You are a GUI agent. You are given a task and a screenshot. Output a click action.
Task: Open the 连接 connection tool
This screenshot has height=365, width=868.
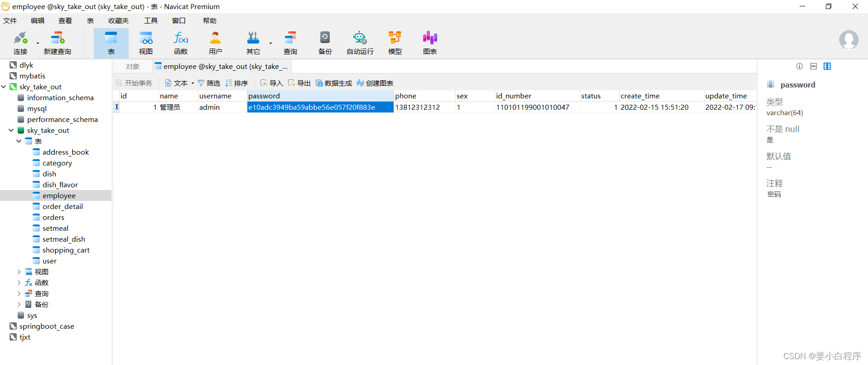[x=20, y=43]
